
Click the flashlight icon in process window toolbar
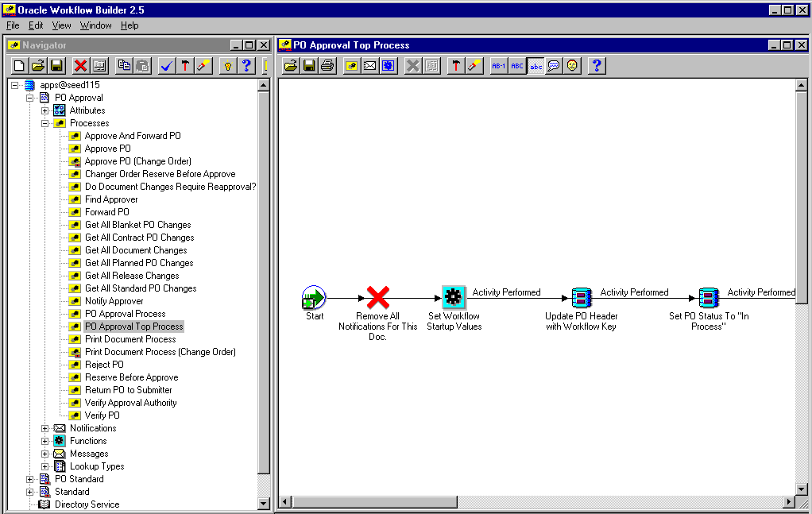(x=474, y=66)
